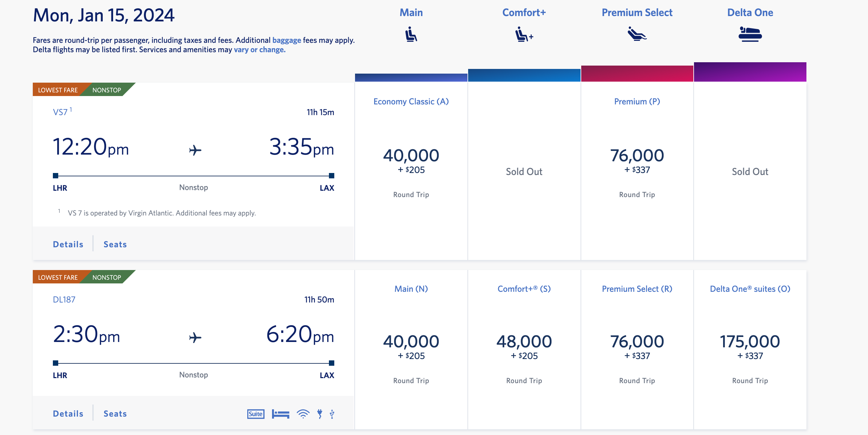Click the Main cabin seat icon
868x435 pixels.
411,34
